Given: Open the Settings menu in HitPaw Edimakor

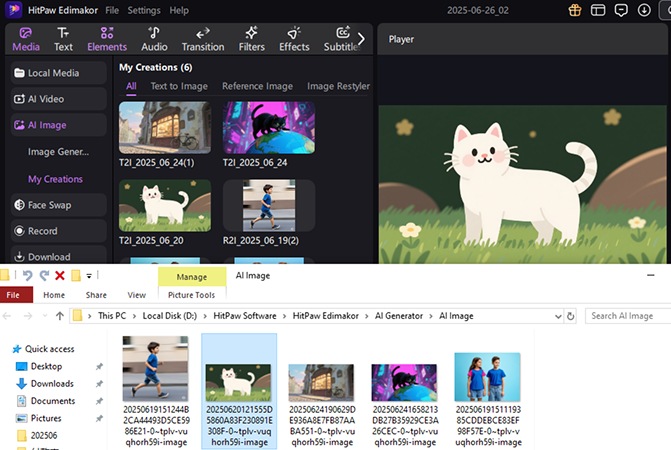Looking at the screenshot, I should (144, 10).
